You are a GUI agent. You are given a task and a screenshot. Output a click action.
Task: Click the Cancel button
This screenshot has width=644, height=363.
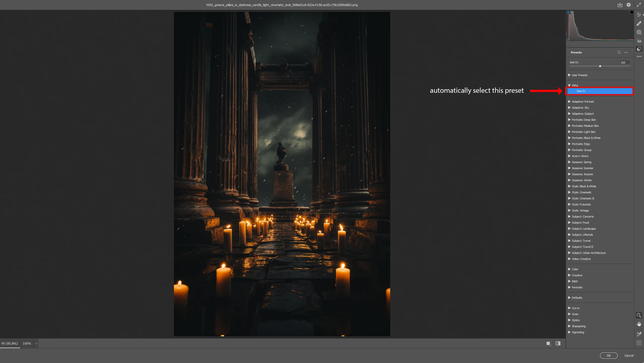(629, 355)
